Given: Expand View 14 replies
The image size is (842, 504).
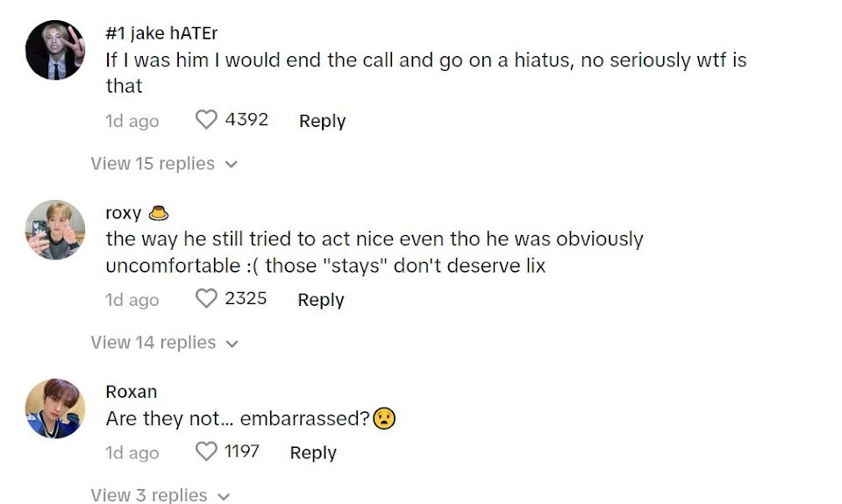Looking at the screenshot, I should (x=153, y=343).
